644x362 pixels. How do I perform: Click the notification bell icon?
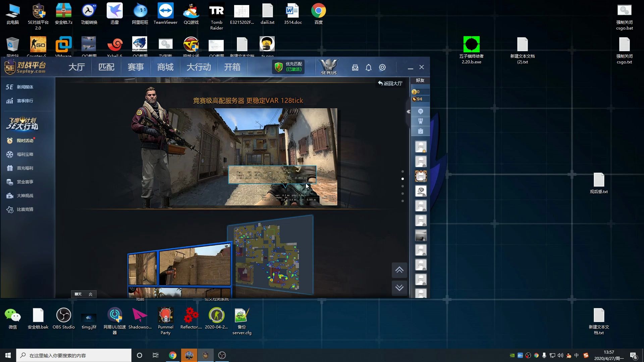coord(369,67)
